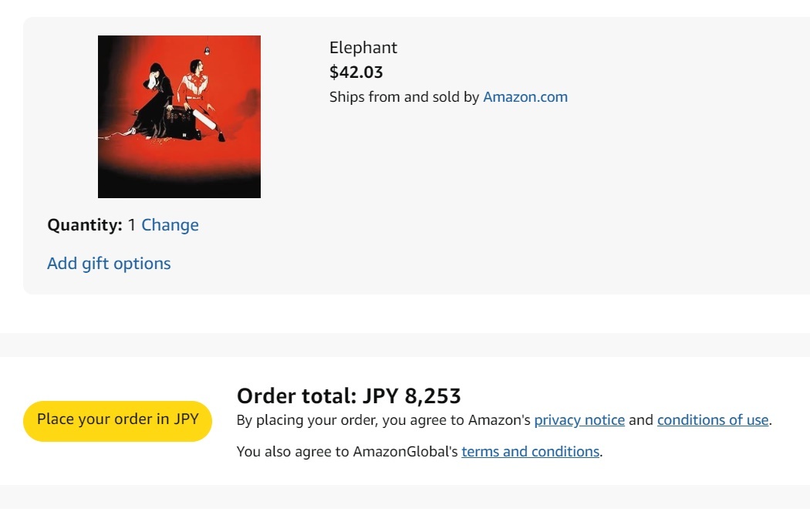
Task: Click the 'By placing your order' agreement text
Action: click(383, 420)
